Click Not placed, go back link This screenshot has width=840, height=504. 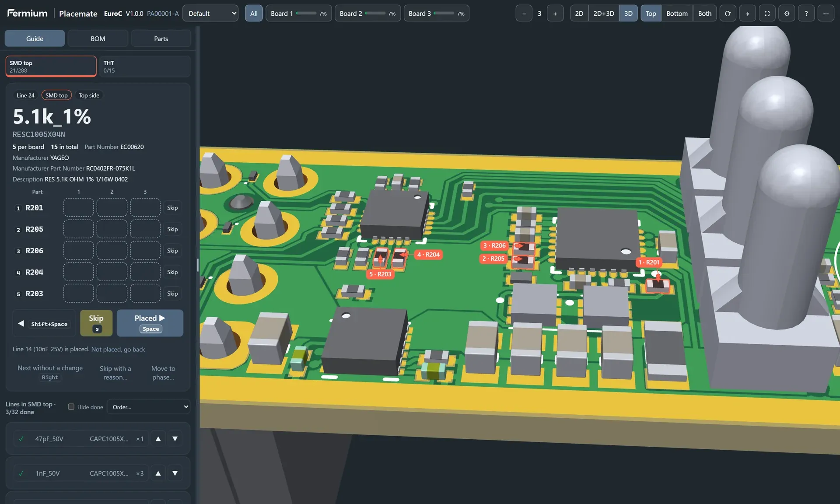click(x=118, y=349)
